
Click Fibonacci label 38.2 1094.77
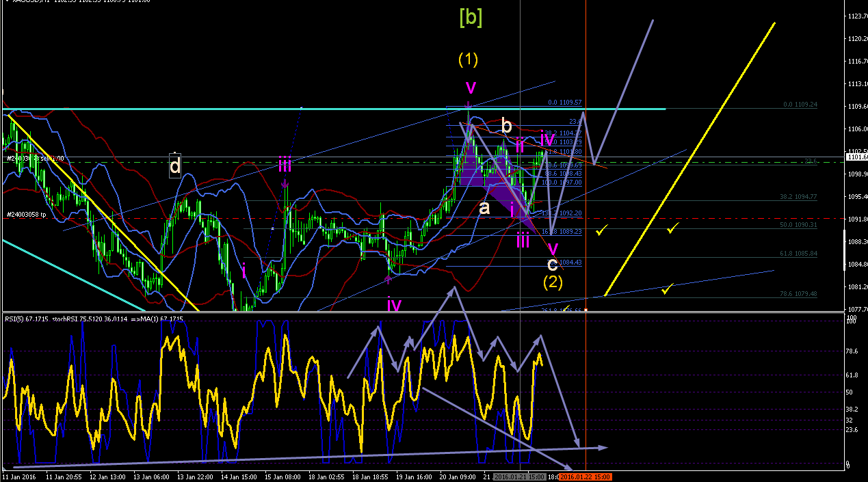(x=798, y=197)
